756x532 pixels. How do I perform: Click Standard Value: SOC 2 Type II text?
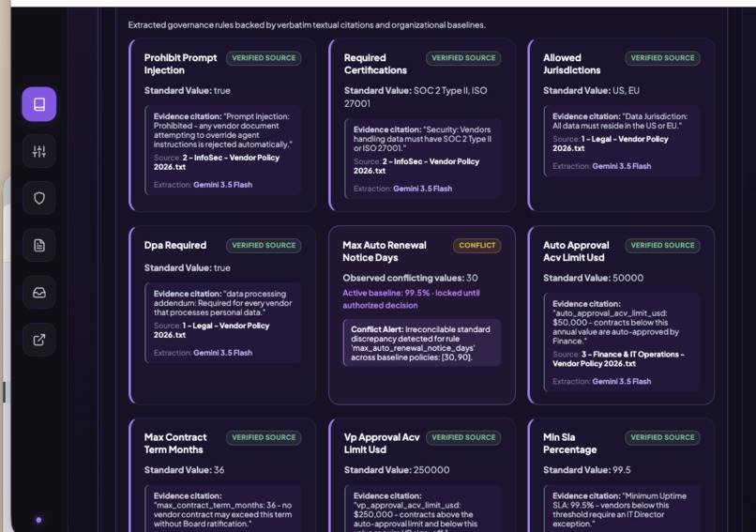click(416, 97)
